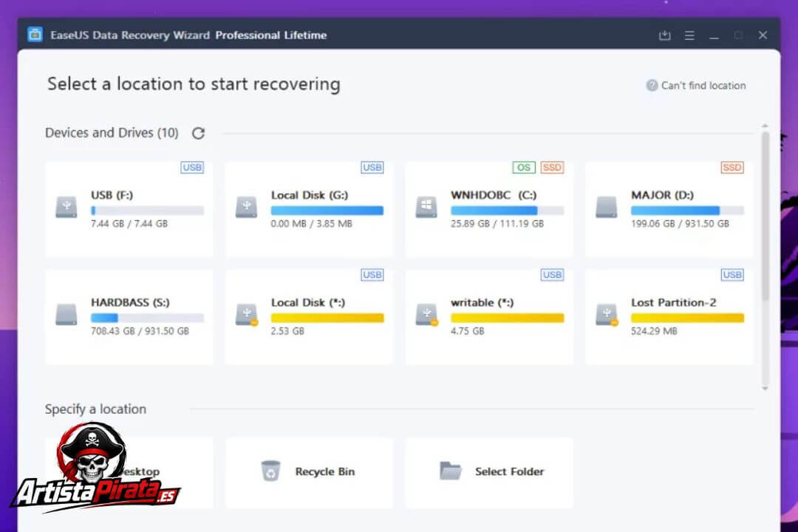Click the text 199.06 GB / 931.50 GB
The width and height of the screenshot is (798, 532).
click(x=680, y=223)
